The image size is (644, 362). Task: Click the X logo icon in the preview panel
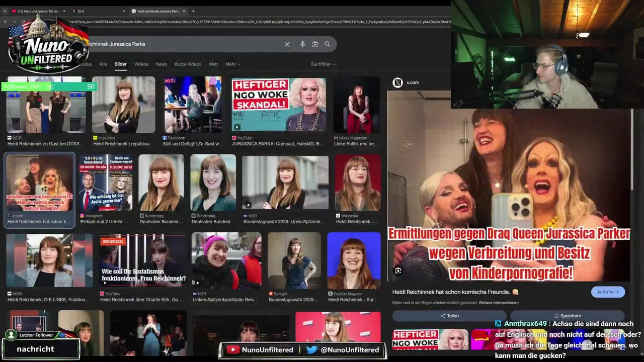coord(397,82)
